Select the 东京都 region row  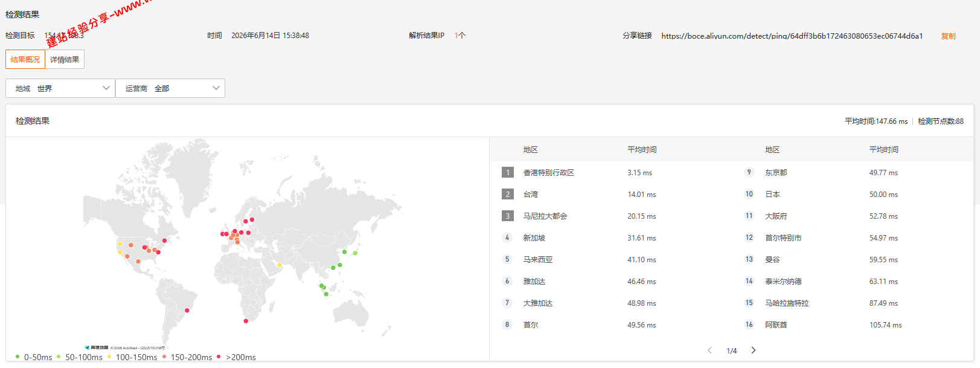pyautogui.click(x=852, y=173)
